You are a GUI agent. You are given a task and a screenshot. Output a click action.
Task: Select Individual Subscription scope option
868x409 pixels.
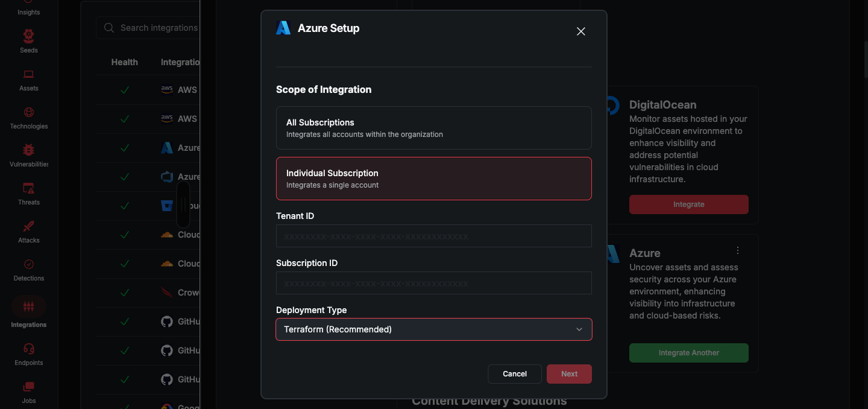(x=434, y=179)
